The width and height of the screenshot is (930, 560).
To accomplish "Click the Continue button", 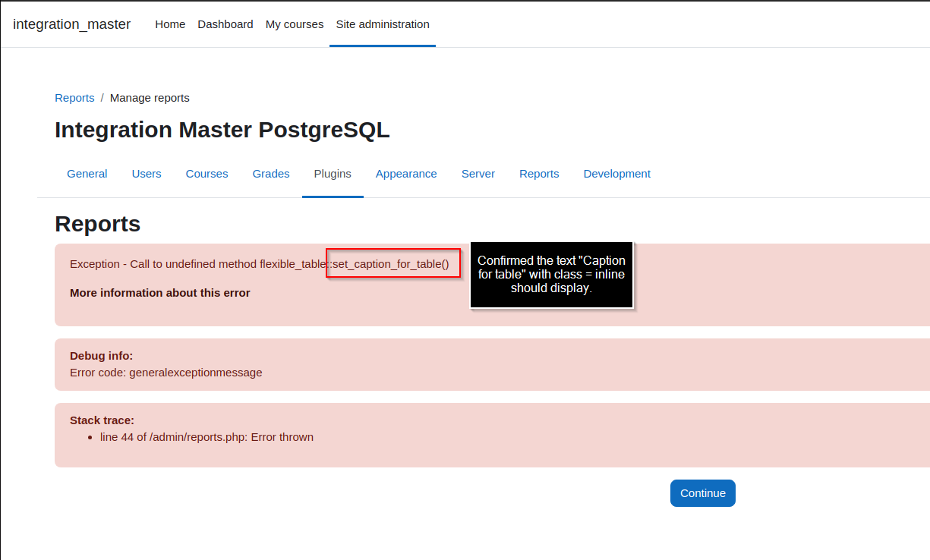I will click(x=703, y=493).
